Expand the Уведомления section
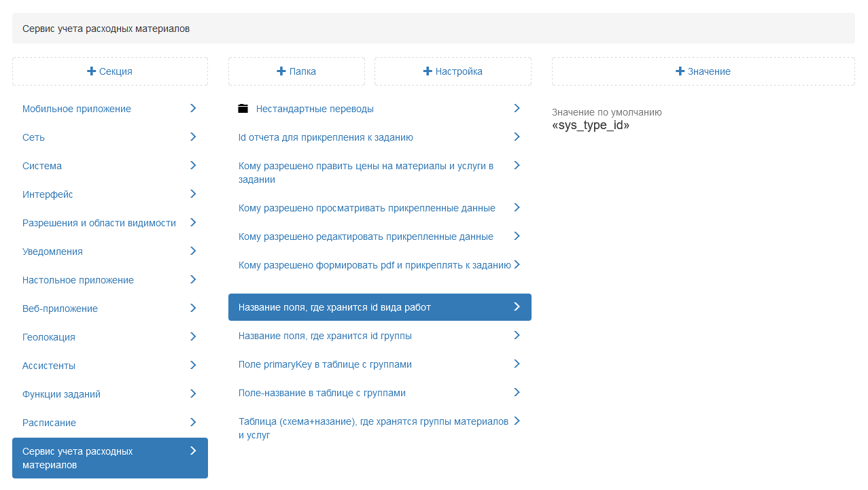868x490 pixels. (52, 251)
